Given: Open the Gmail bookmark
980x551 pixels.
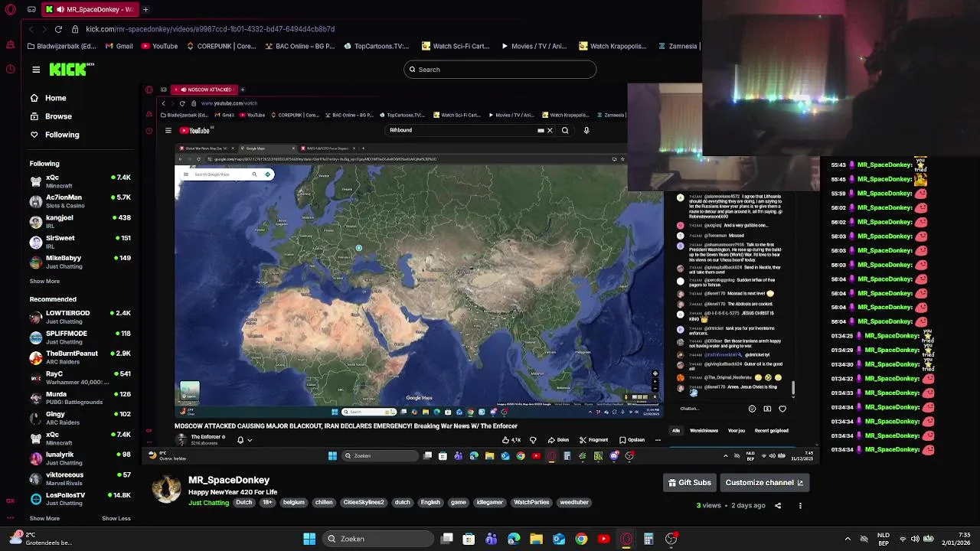Looking at the screenshot, I should point(119,46).
